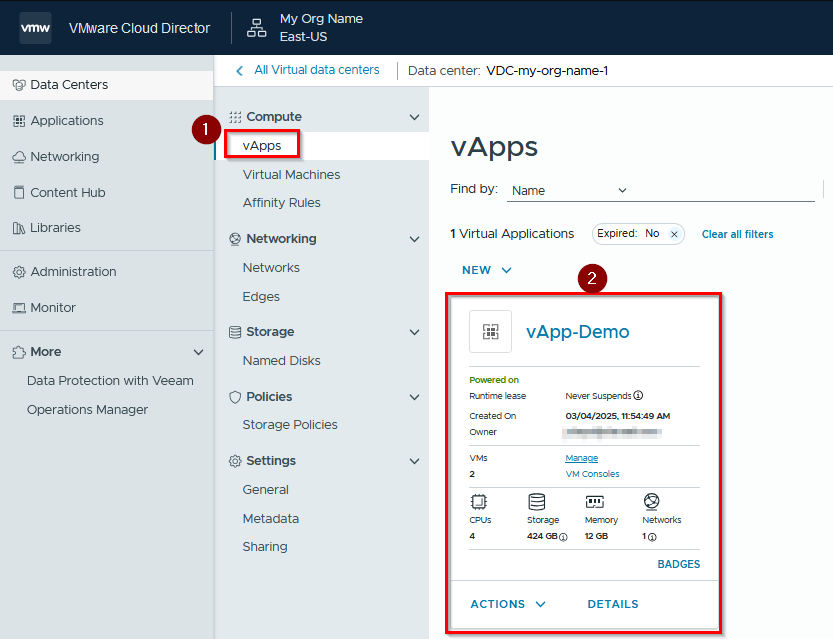Image resolution: width=833 pixels, height=639 pixels.
Task: Click the Data Centers icon in sidebar
Action: (19, 85)
